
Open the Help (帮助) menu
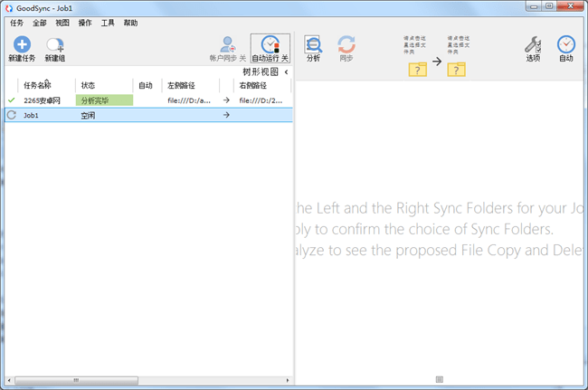(x=131, y=23)
